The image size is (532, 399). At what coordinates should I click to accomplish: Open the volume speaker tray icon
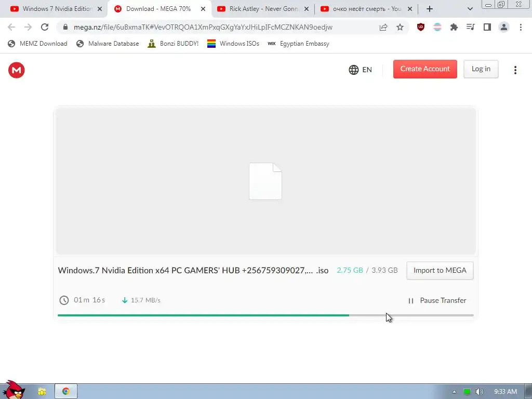pyautogui.click(x=480, y=392)
